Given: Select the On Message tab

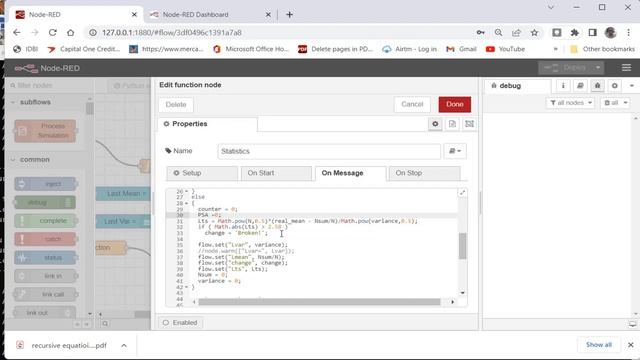Looking at the screenshot, I should coord(350,173).
